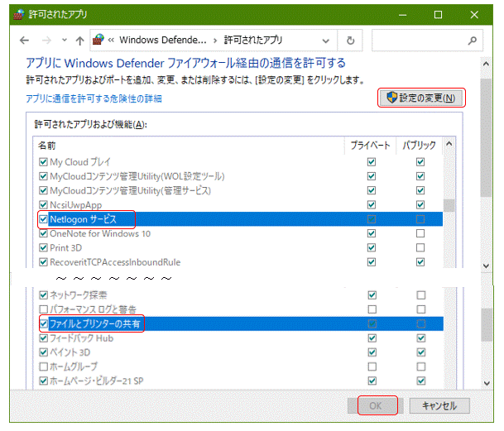Open the recent locations chevron
This screenshot has height=431, width=504.
65,41
